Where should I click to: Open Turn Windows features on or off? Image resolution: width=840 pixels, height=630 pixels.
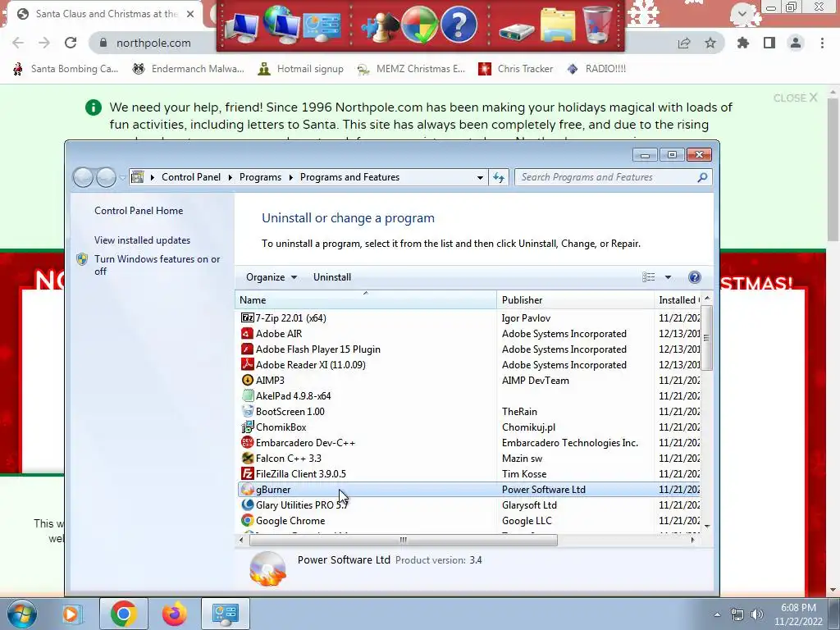(157, 265)
